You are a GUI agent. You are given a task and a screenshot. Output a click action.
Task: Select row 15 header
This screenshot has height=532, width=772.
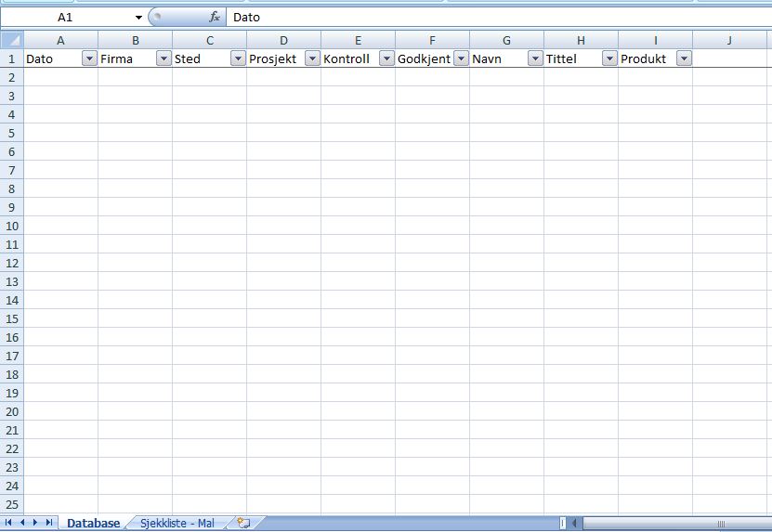coord(12,318)
